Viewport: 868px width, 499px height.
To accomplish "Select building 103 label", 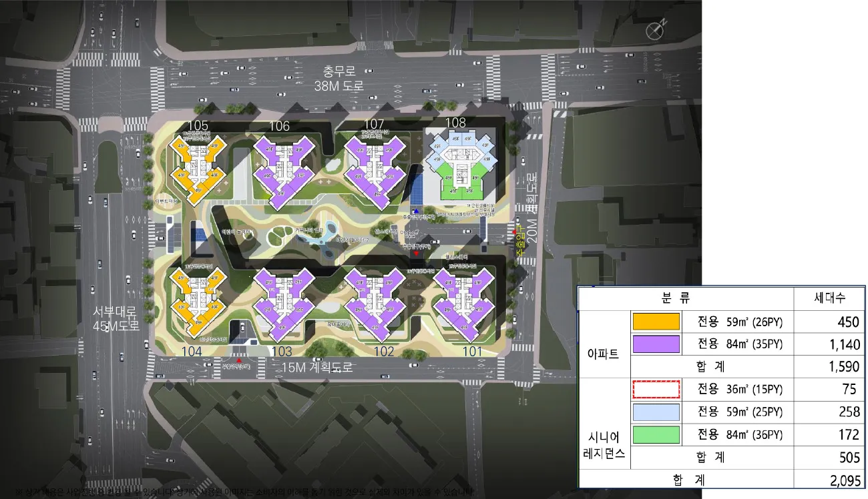I will (x=282, y=352).
